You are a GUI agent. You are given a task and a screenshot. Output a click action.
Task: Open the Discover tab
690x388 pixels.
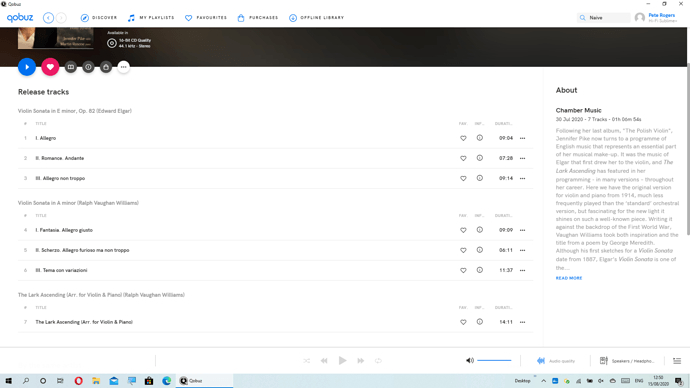click(x=99, y=18)
